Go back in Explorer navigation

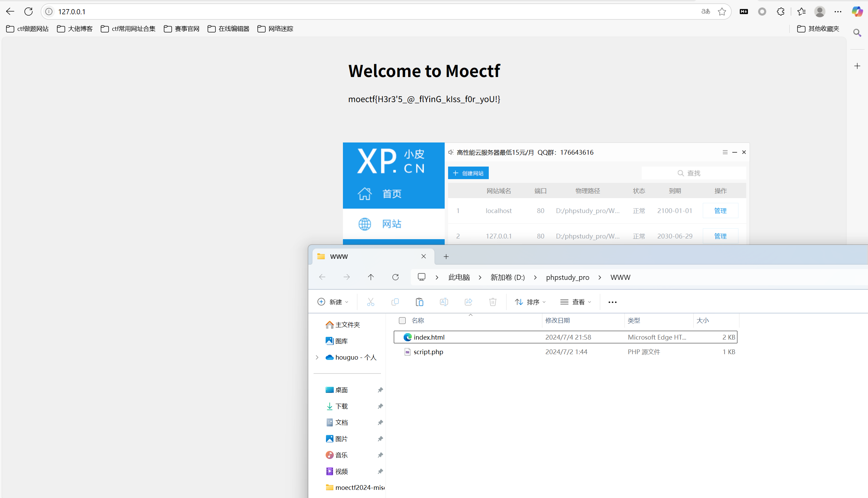322,277
